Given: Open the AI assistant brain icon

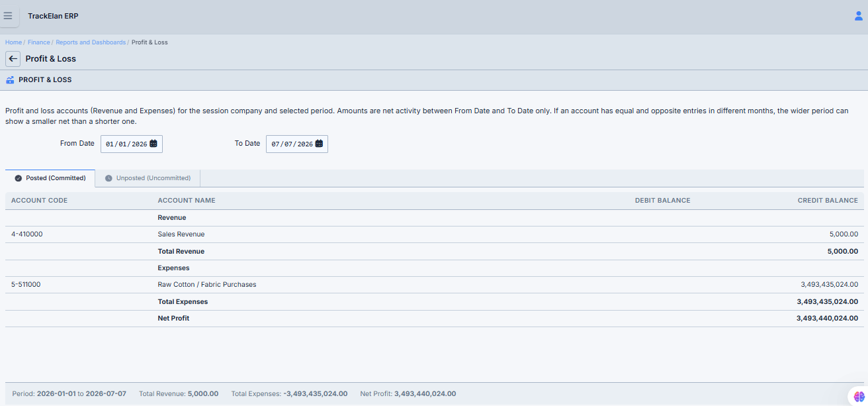Looking at the screenshot, I should (x=859, y=396).
